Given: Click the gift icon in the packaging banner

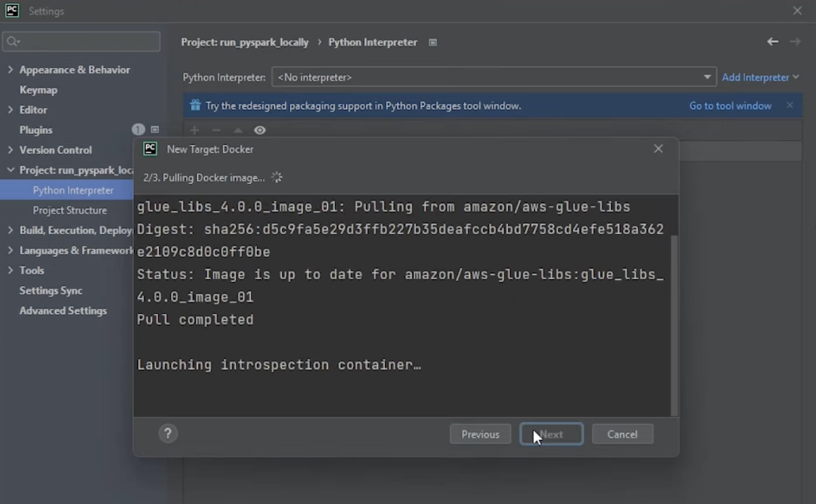Looking at the screenshot, I should coord(195,105).
